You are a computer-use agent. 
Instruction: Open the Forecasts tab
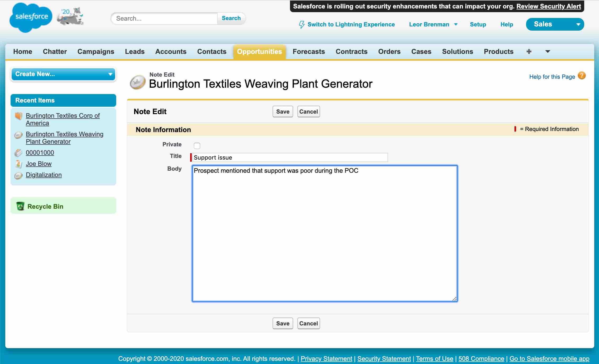[309, 52]
